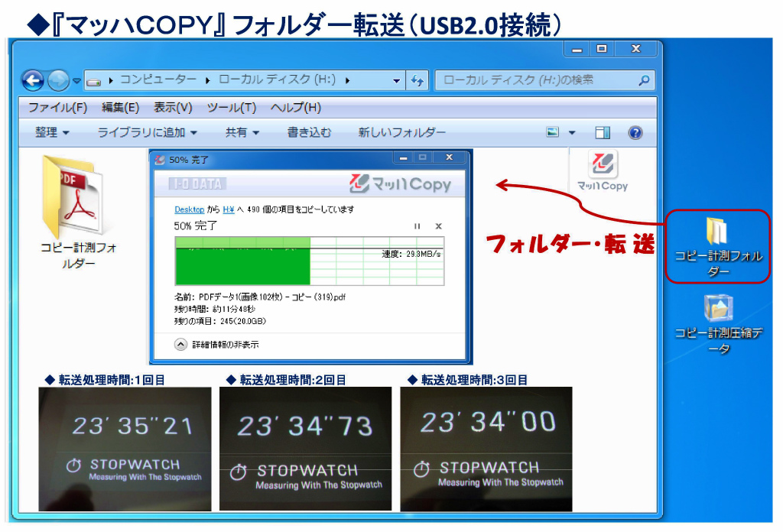
Task: Click the refresh button next to address bar
Action: [x=417, y=80]
